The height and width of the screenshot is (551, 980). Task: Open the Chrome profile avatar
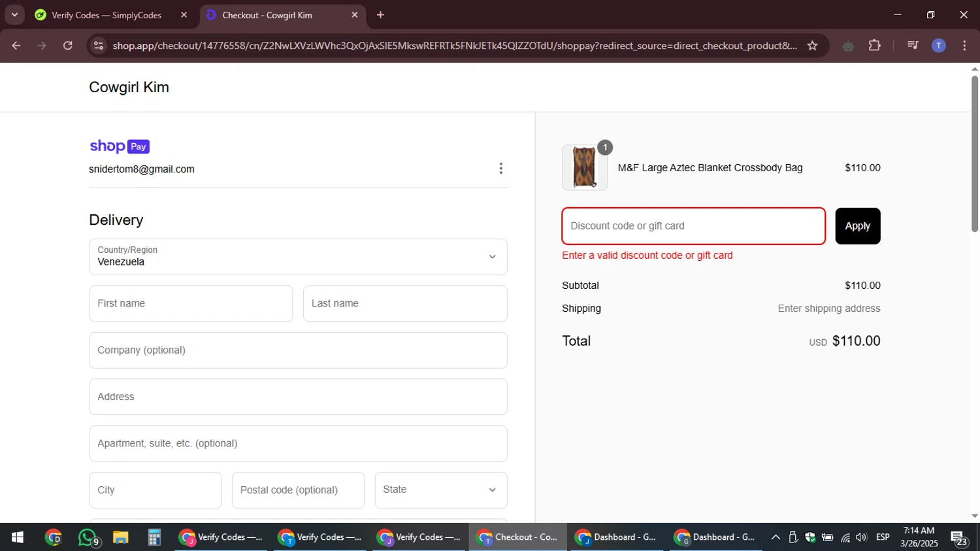coord(938,46)
